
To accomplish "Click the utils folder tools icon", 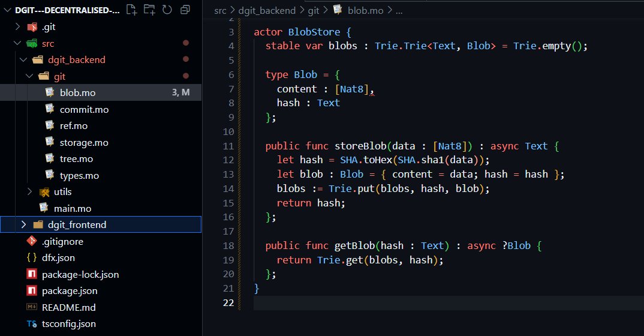I will pyautogui.click(x=44, y=192).
